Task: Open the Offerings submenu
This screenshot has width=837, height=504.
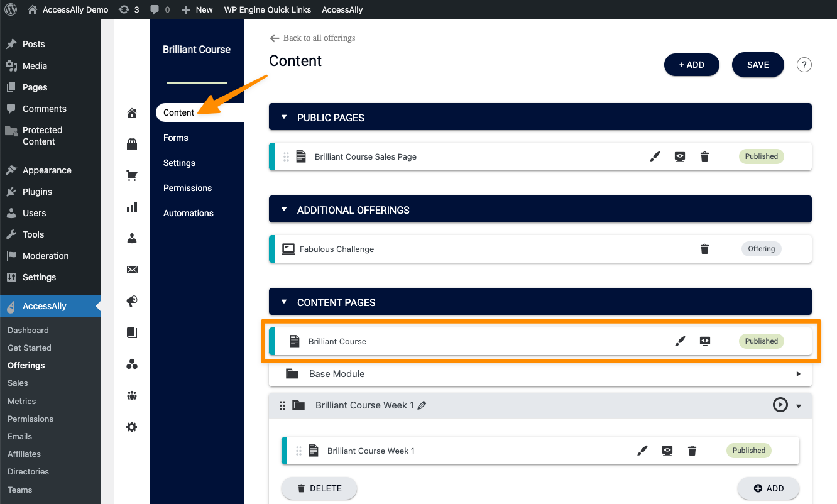Action: point(26,365)
